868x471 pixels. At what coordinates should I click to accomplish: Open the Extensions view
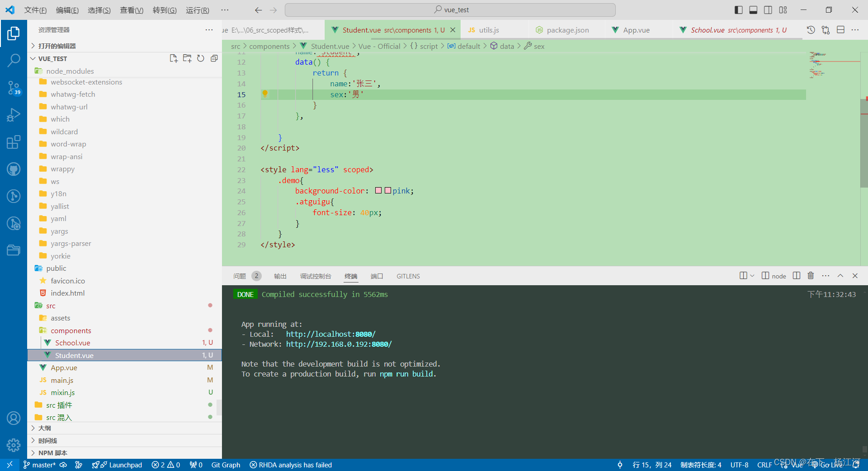click(x=14, y=142)
